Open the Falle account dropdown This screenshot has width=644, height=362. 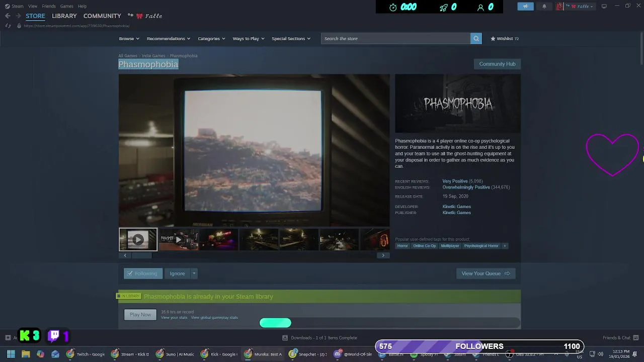point(576,6)
